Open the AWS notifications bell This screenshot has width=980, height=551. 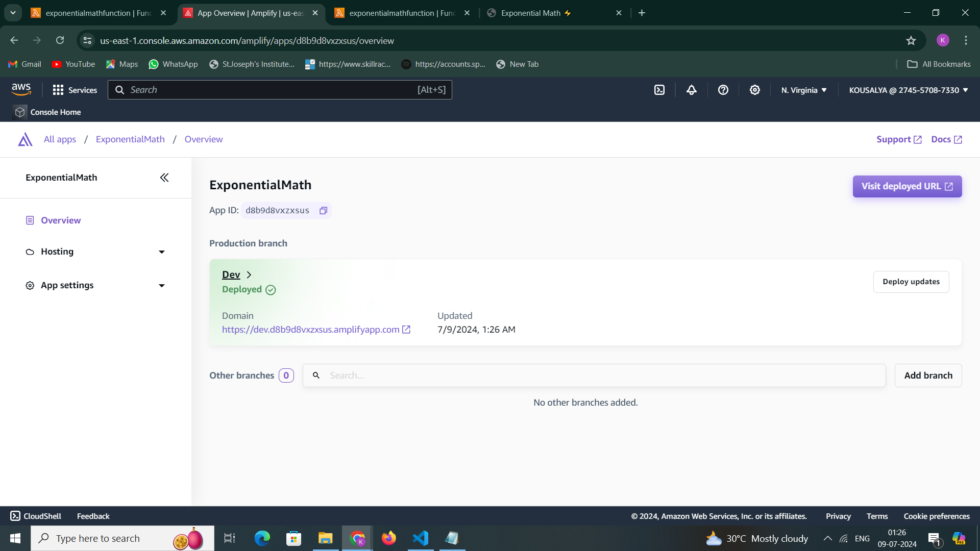pyautogui.click(x=691, y=90)
